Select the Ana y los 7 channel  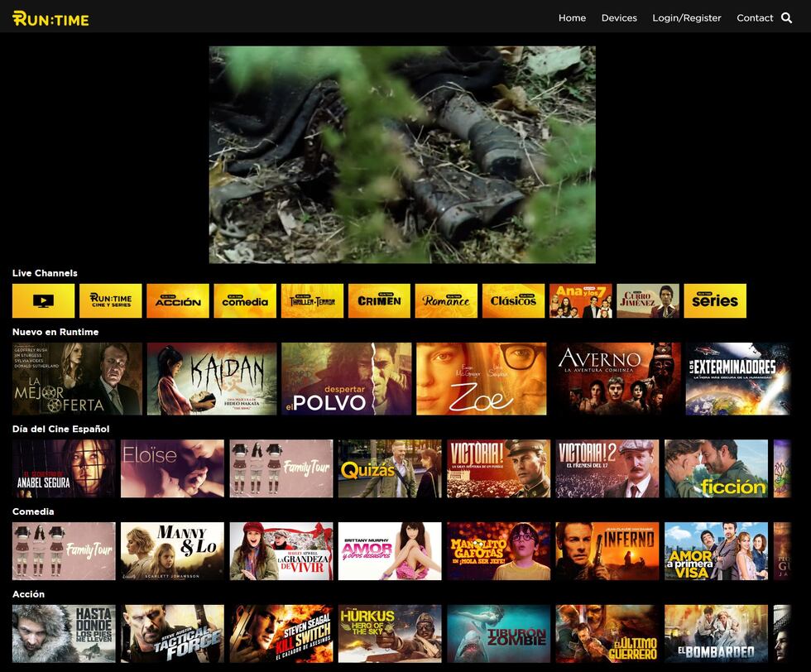[x=579, y=300]
